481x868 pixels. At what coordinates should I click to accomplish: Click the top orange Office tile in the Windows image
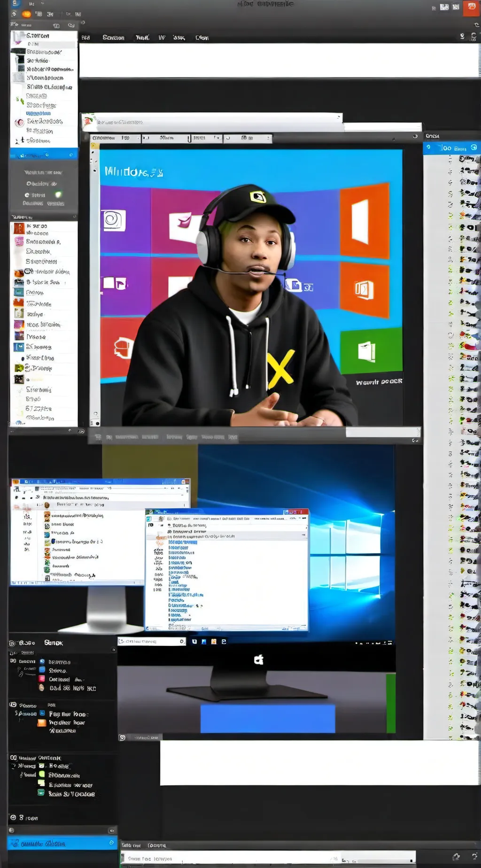[365, 221]
